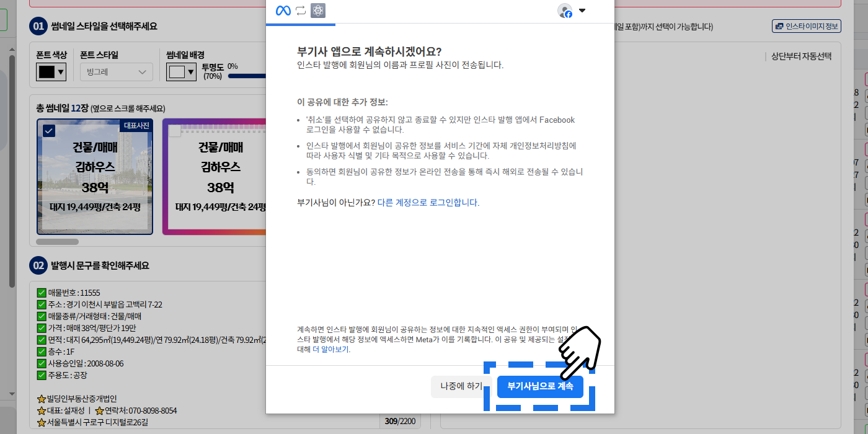Open the account dropdown arrow beside avatar
The width and height of the screenshot is (868, 434).
(x=582, y=11)
